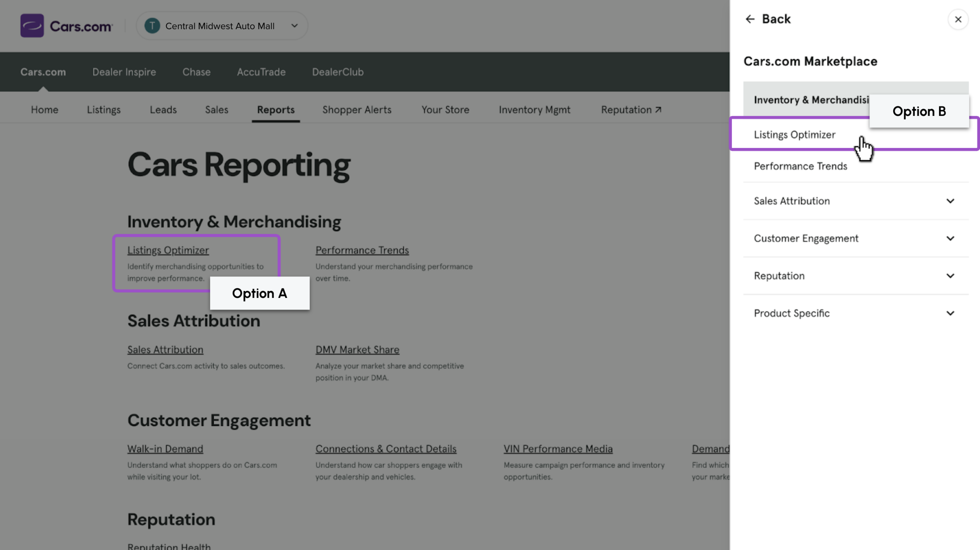Open the Reputation Health link
980x550 pixels.
pos(169,546)
